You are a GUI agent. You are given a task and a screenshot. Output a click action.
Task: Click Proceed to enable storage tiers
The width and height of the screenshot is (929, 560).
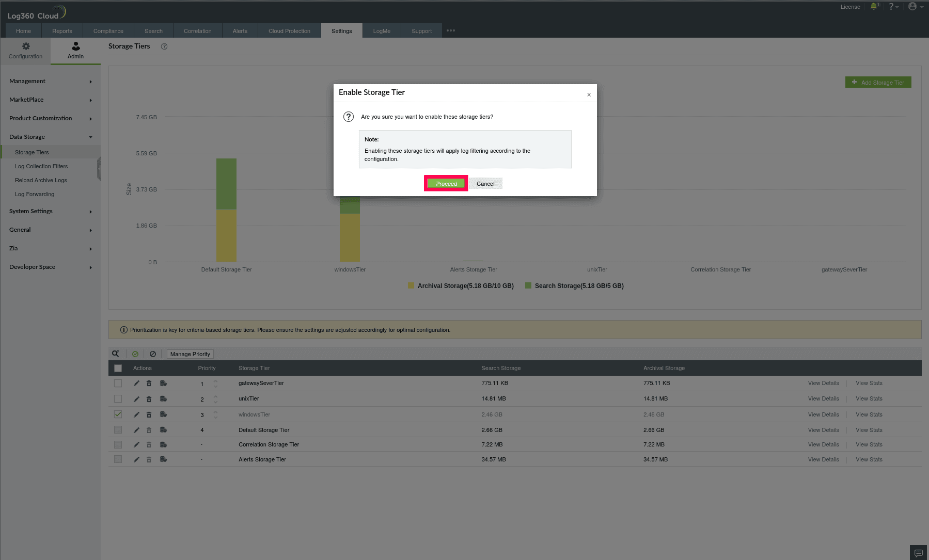(445, 183)
